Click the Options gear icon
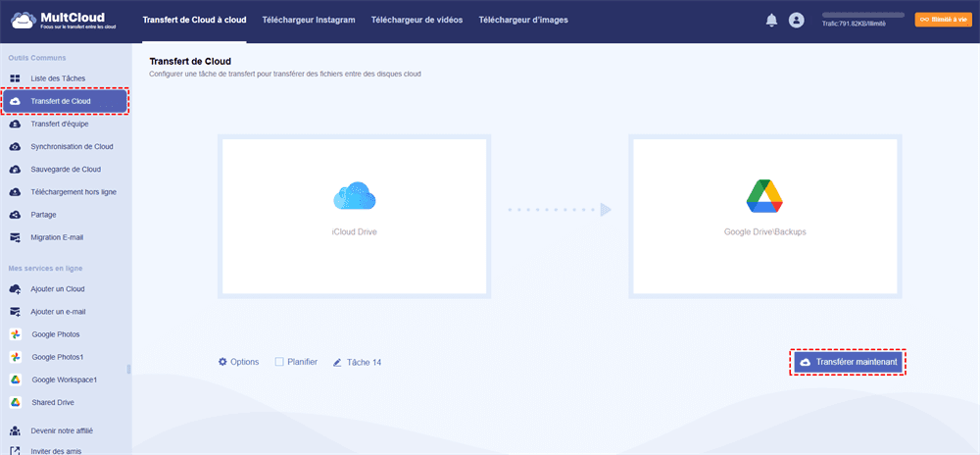The height and width of the screenshot is (455, 980). [x=222, y=362]
